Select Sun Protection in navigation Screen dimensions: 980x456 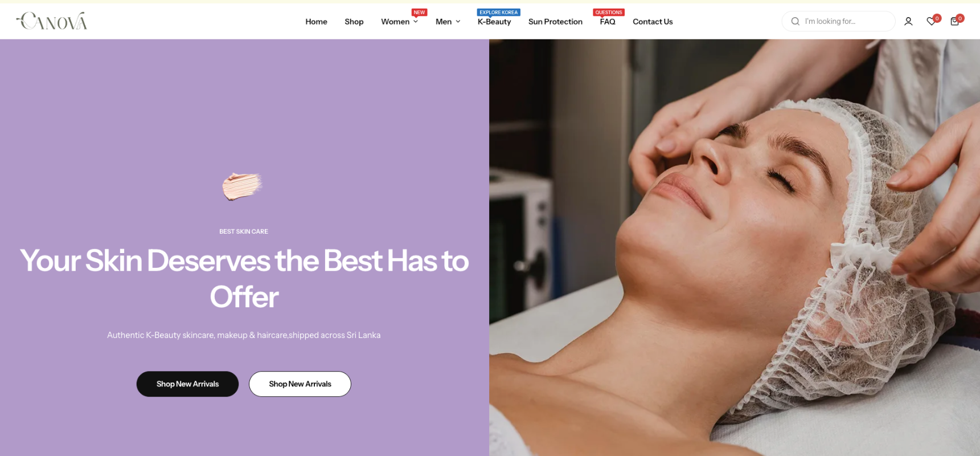click(555, 22)
